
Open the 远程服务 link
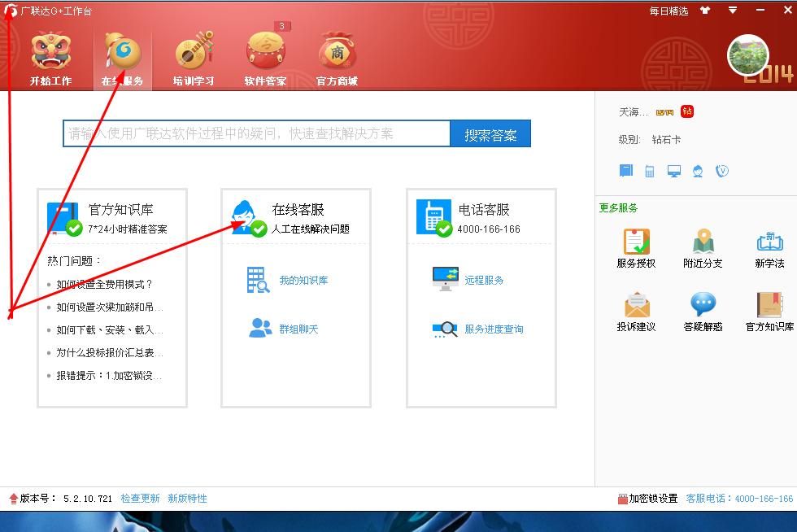point(484,281)
